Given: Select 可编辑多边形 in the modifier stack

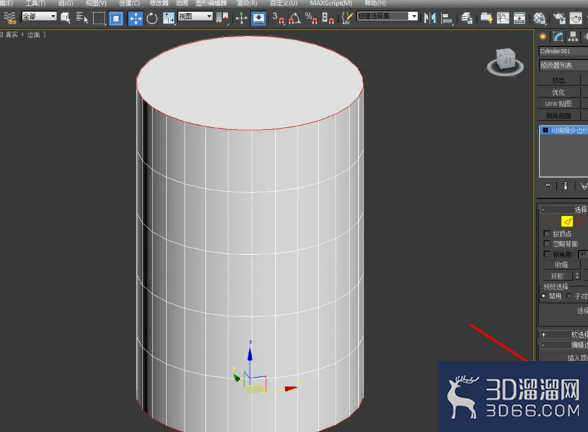Looking at the screenshot, I should [569, 130].
